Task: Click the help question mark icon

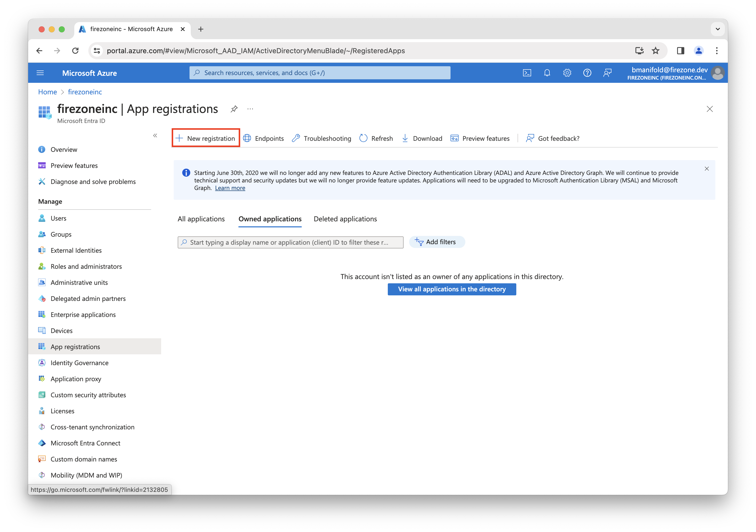Action: 587,73
